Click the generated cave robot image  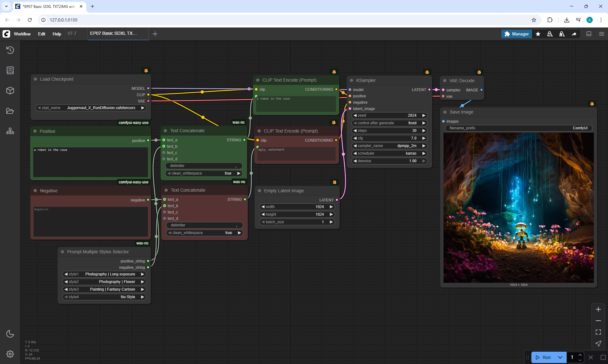(x=518, y=207)
